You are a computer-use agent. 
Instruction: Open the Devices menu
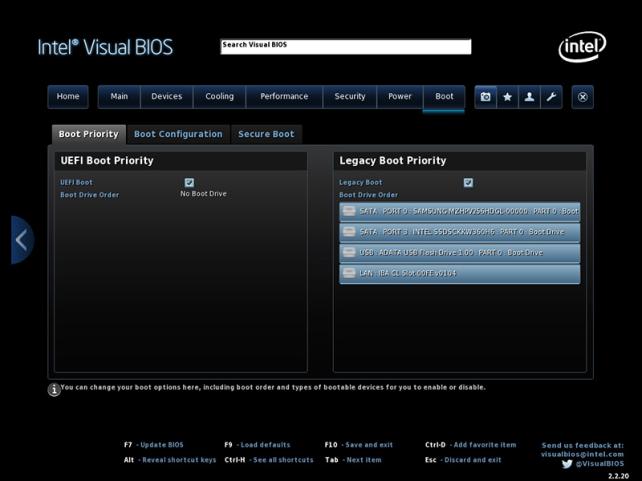tap(167, 97)
